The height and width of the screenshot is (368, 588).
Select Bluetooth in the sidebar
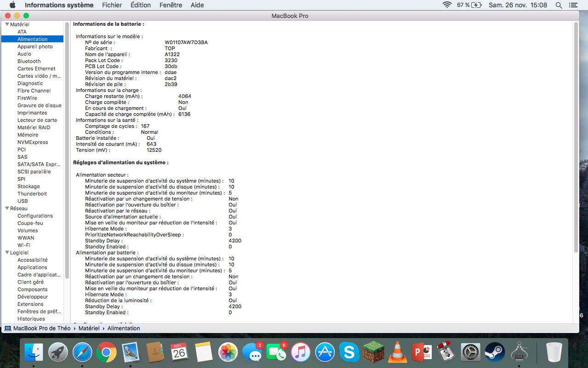pyautogui.click(x=29, y=61)
